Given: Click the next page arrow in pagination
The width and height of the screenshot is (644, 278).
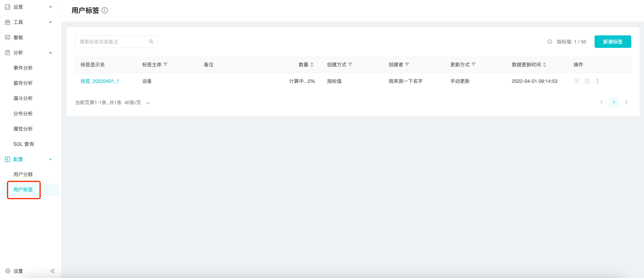Looking at the screenshot, I should [x=626, y=102].
